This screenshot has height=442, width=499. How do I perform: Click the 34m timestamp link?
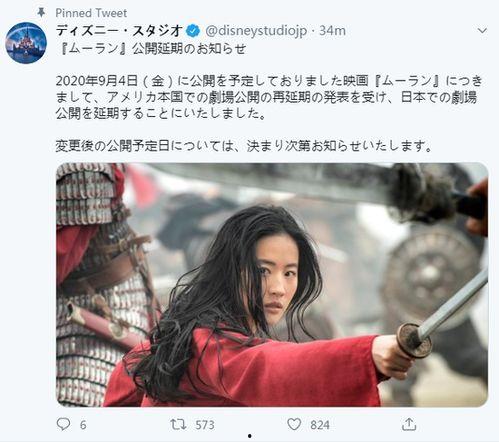pyautogui.click(x=332, y=31)
